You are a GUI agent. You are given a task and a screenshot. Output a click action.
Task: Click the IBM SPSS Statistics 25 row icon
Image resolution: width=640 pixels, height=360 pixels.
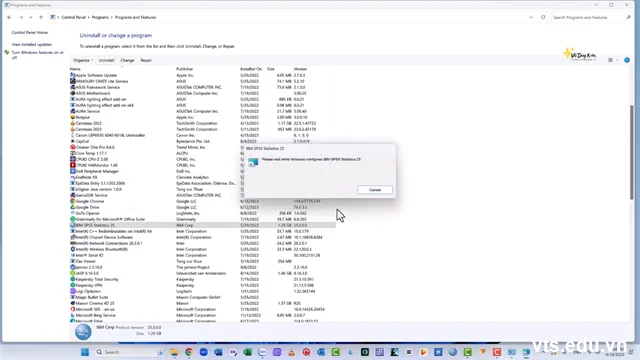pos(73,225)
